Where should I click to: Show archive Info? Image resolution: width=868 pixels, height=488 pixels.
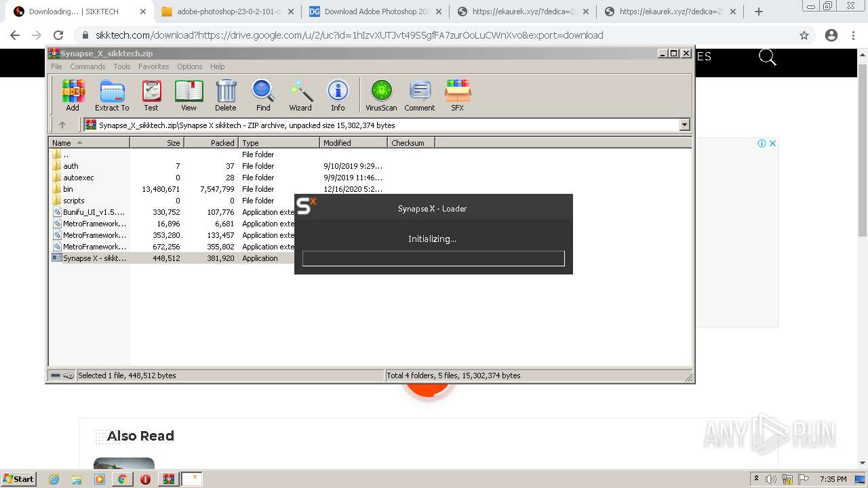pos(338,95)
